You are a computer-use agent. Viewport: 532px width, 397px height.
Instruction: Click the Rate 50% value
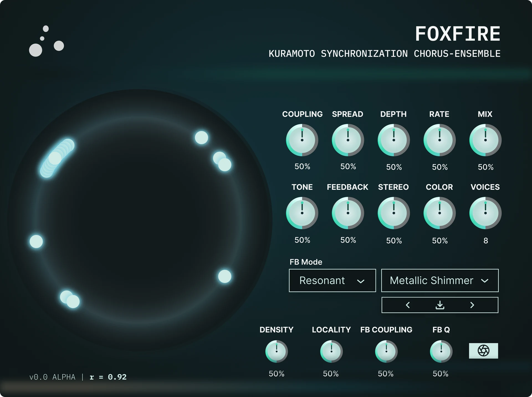tap(440, 167)
